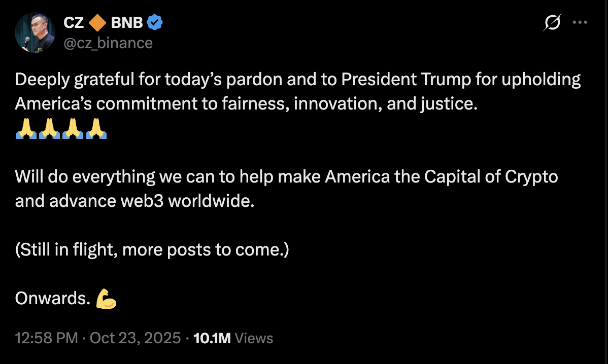Click CZ's profile avatar photo
The height and width of the screenshot is (364, 608).
(35, 31)
